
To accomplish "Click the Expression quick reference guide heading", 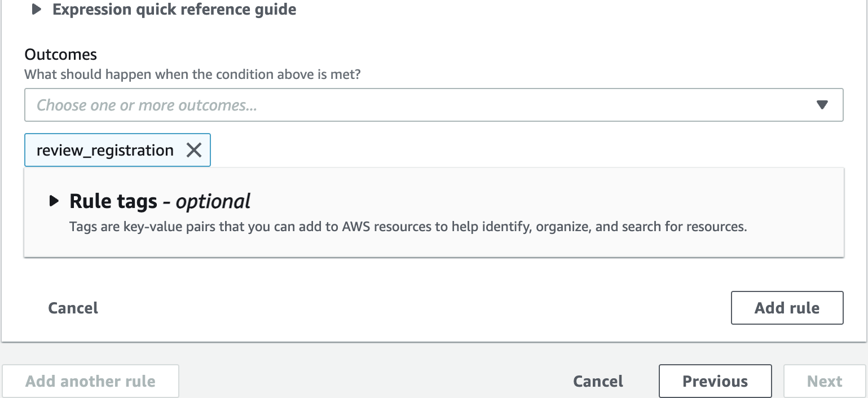I will pyautogui.click(x=174, y=10).
